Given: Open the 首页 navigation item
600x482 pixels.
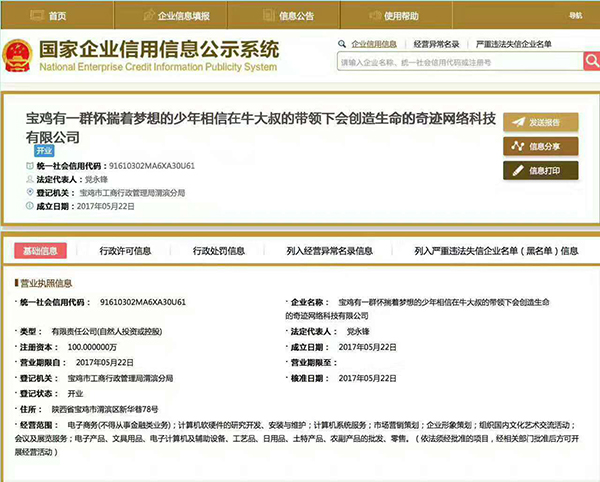Looking at the screenshot, I should point(57,15).
